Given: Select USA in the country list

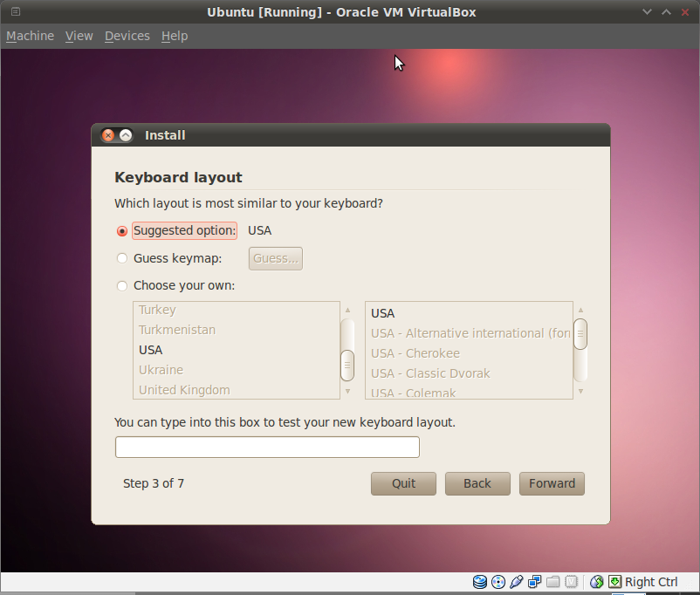Looking at the screenshot, I should click(237, 350).
